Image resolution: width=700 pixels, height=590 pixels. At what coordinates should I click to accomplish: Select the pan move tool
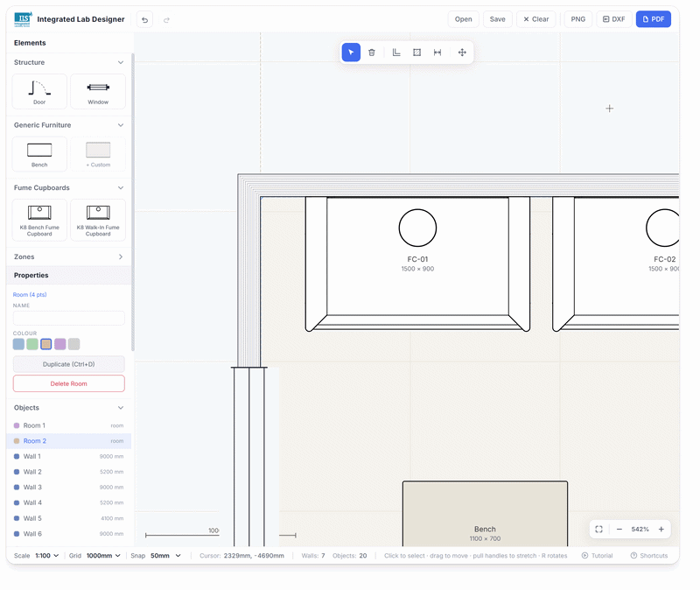(x=462, y=53)
